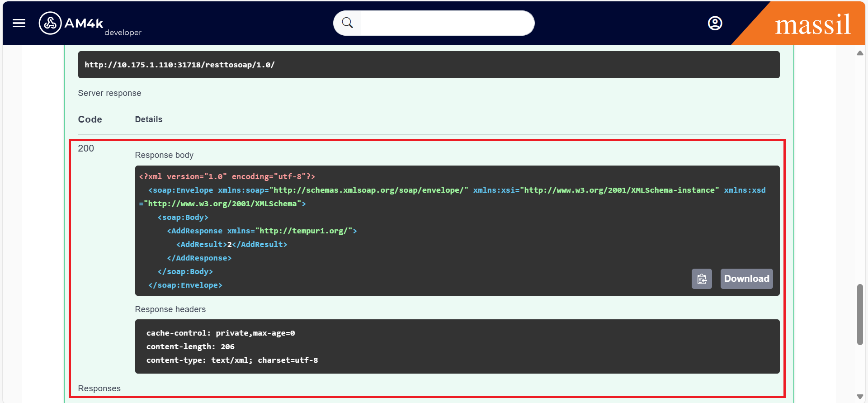
Task: Click the AM4K circular logo icon
Action: pos(50,23)
